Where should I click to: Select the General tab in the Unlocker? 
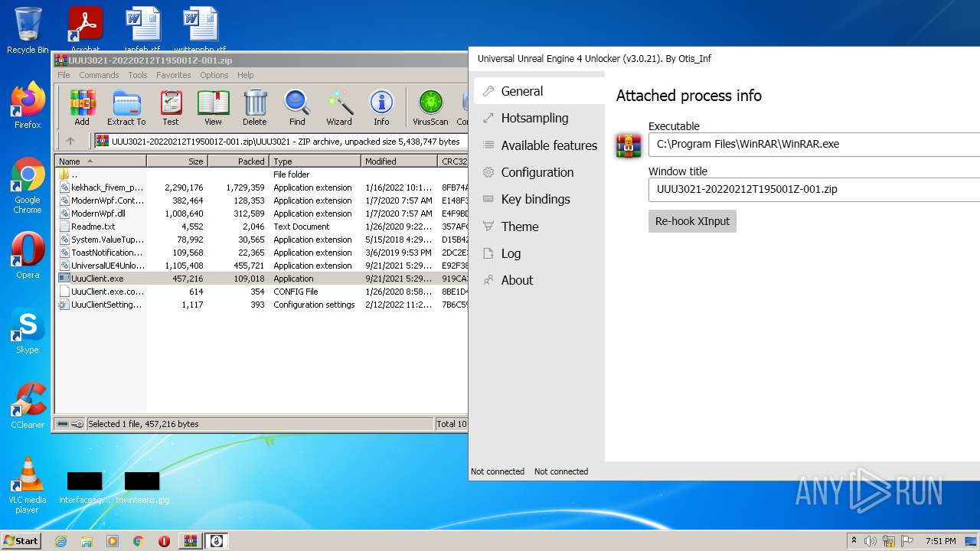539,91
